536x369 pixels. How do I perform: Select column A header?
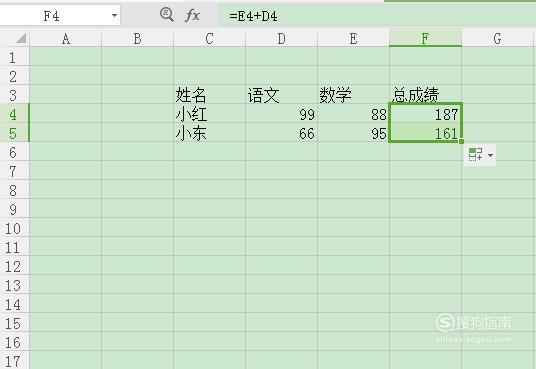(66, 39)
